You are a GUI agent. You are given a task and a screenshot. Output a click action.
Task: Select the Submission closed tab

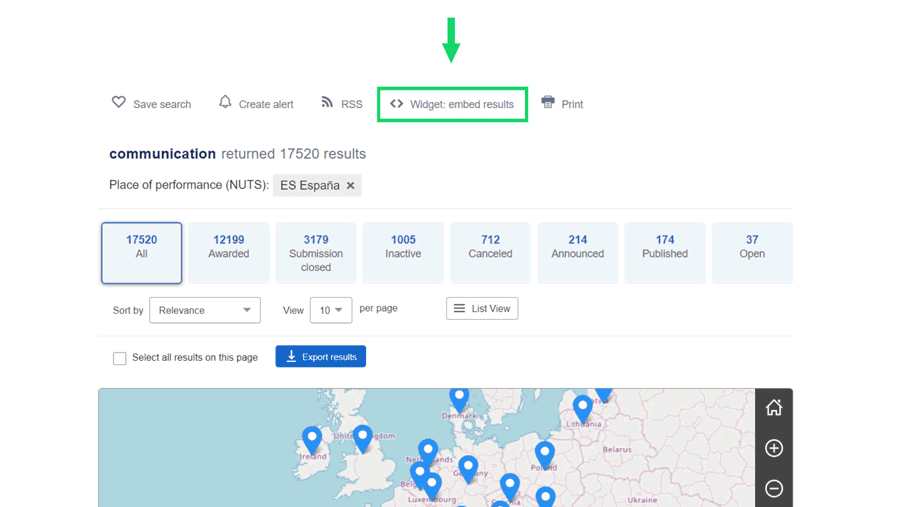pos(316,253)
